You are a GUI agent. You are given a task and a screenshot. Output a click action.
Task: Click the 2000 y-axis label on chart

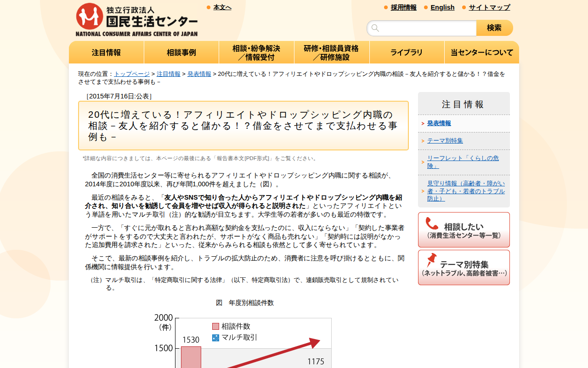click(x=164, y=317)
